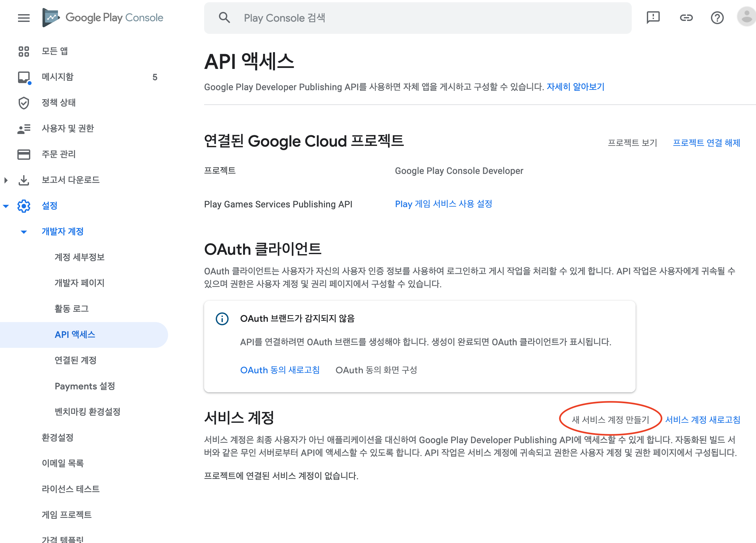The width and height of the screenshot is (756, 543).
Task: Collapse the 설정 section arrow
Action: tap(6, 206)
